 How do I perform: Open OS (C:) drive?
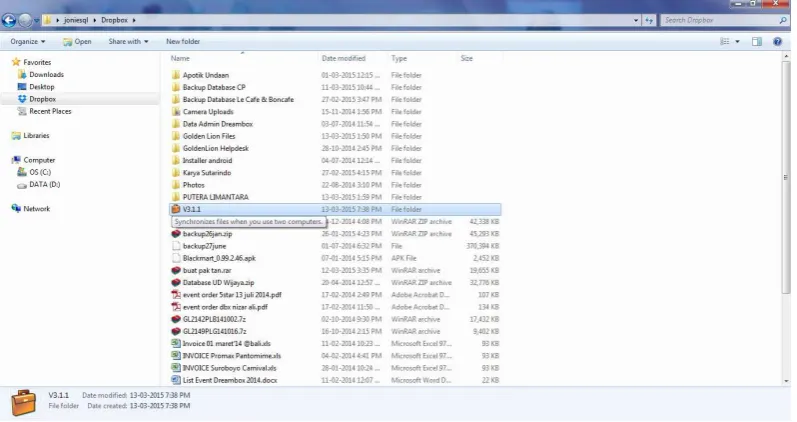pos(40,172)
